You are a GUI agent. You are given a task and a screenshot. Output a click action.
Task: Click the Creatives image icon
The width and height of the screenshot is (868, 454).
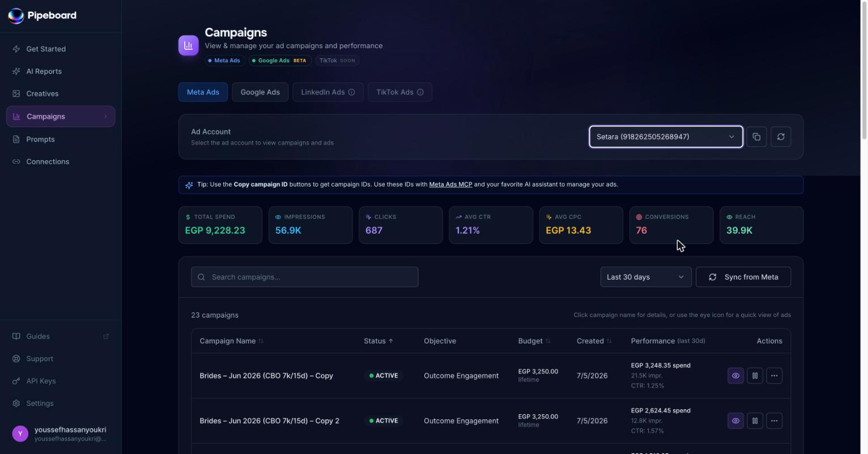[x=16, y=93]
